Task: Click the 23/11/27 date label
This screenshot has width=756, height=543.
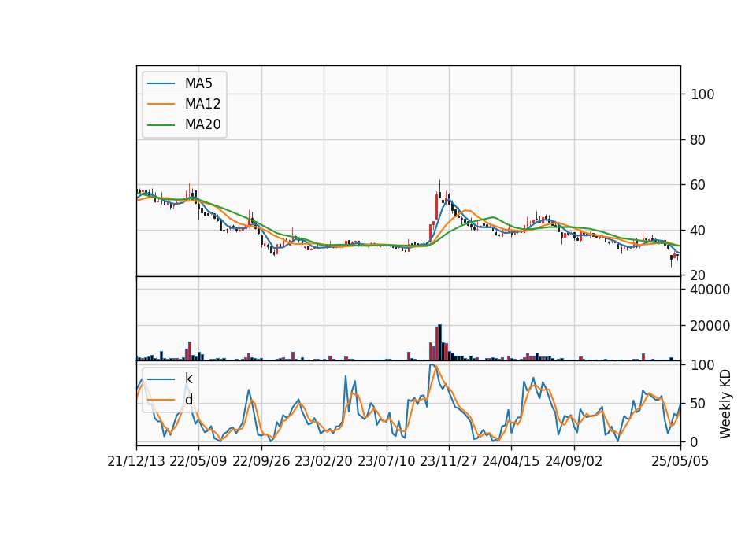Action: (449, 461)
